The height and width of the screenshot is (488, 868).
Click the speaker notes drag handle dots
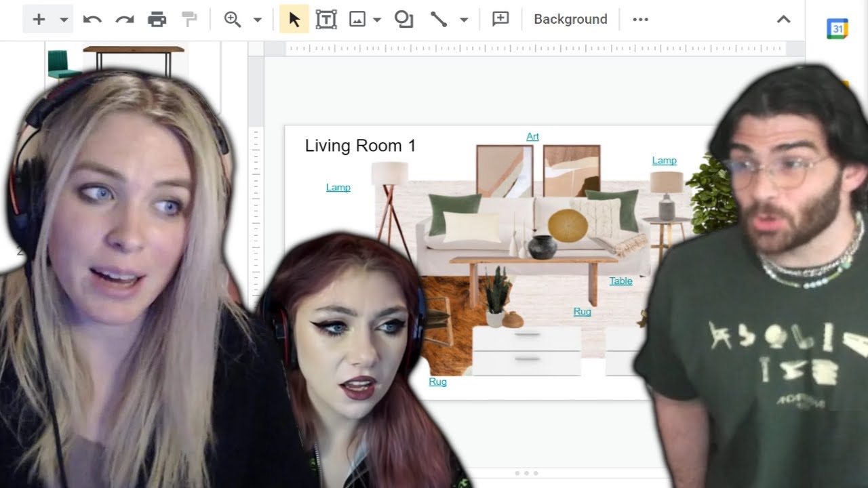(527, 473)
